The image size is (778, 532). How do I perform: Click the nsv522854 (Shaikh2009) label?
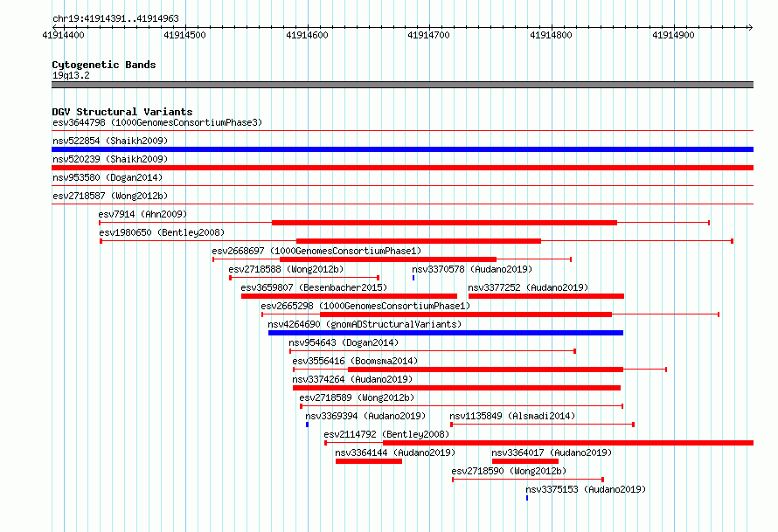(x=110, y=141)
